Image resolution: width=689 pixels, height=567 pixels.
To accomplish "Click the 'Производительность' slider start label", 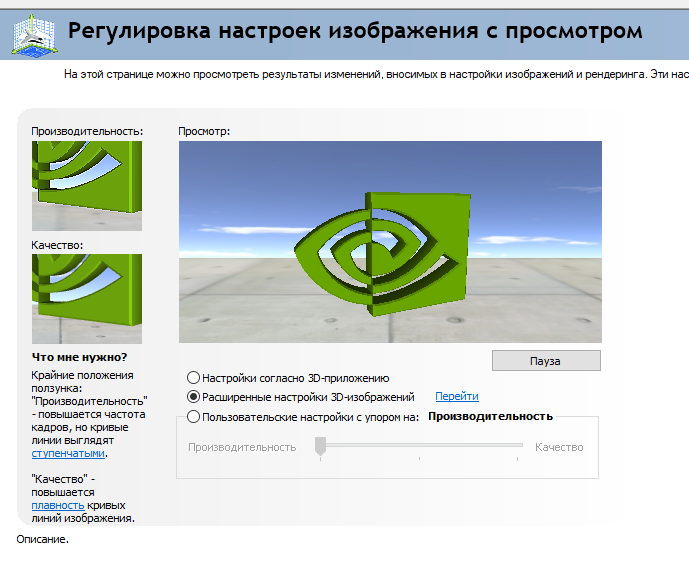I will [x=242, y=447].
